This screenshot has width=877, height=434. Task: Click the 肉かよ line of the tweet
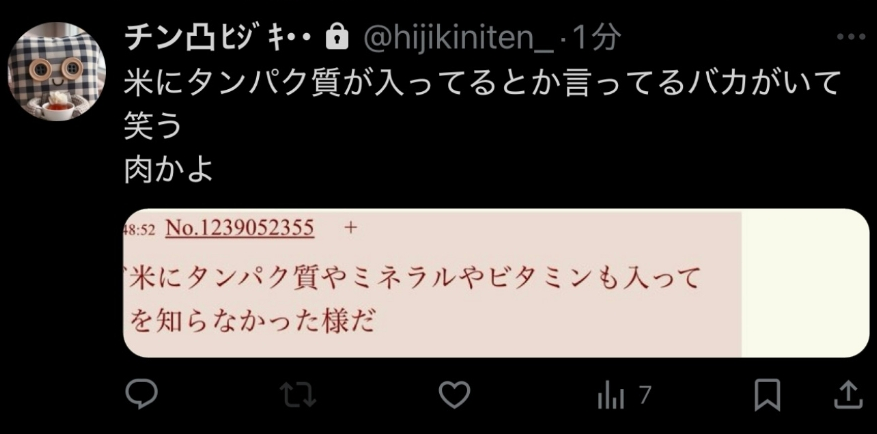point(169,171)
